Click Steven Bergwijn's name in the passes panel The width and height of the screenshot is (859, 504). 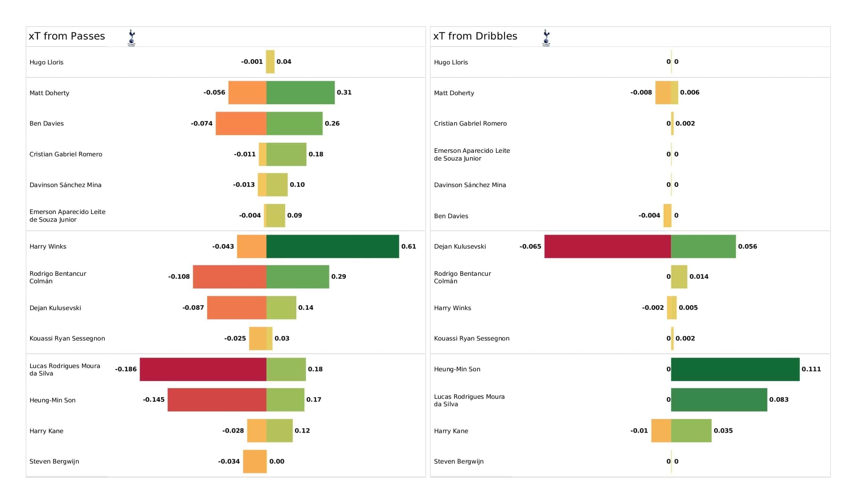point(54,461)
